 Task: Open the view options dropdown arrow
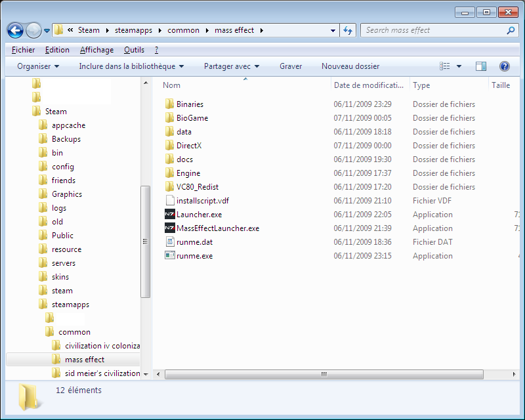459,66
